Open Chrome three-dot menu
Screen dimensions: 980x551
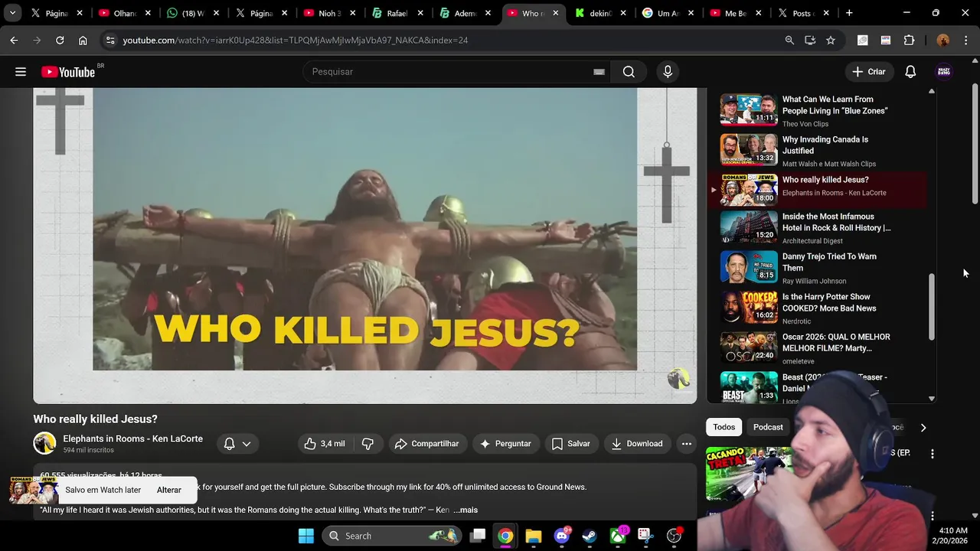965,40
